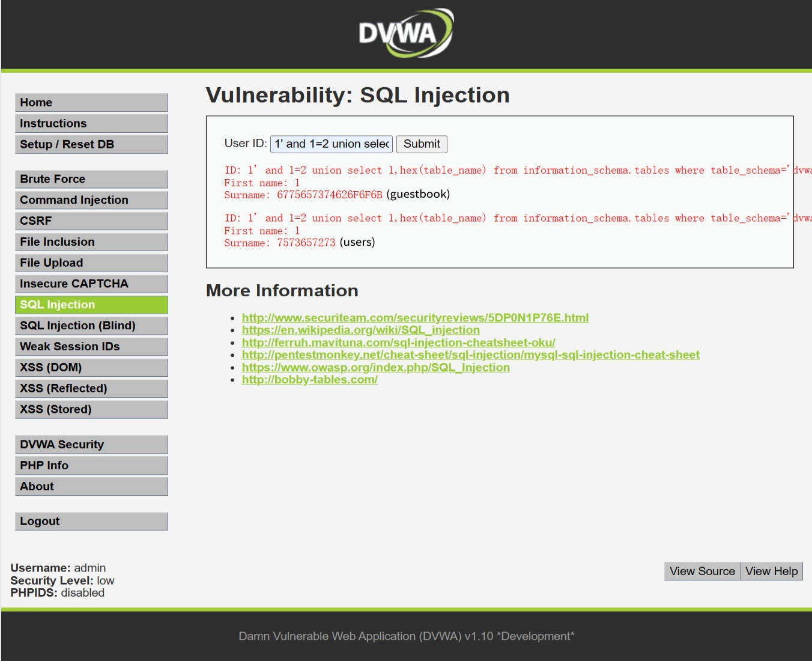Open DVWA Security settings

point(91,445)
